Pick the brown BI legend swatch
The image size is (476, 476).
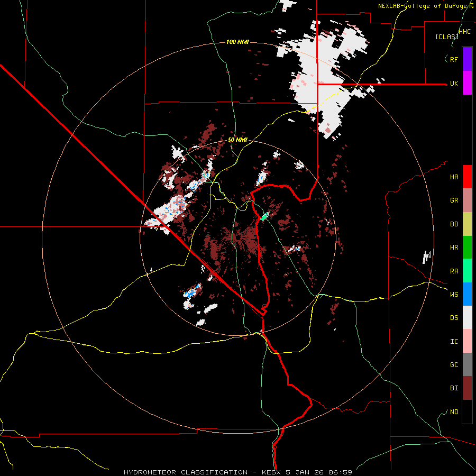tap(467, 388)
